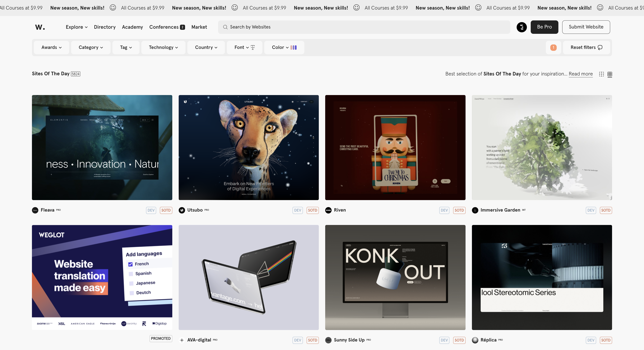The image size is (644, 350).
Task: Open the Color filter with swatches
Action: (x=284, y=47)
